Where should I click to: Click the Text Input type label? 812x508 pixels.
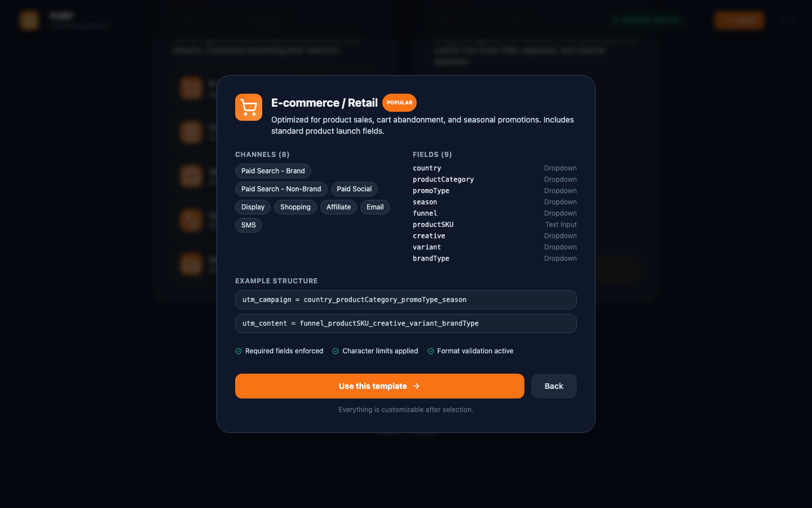(x=561, y=225)
